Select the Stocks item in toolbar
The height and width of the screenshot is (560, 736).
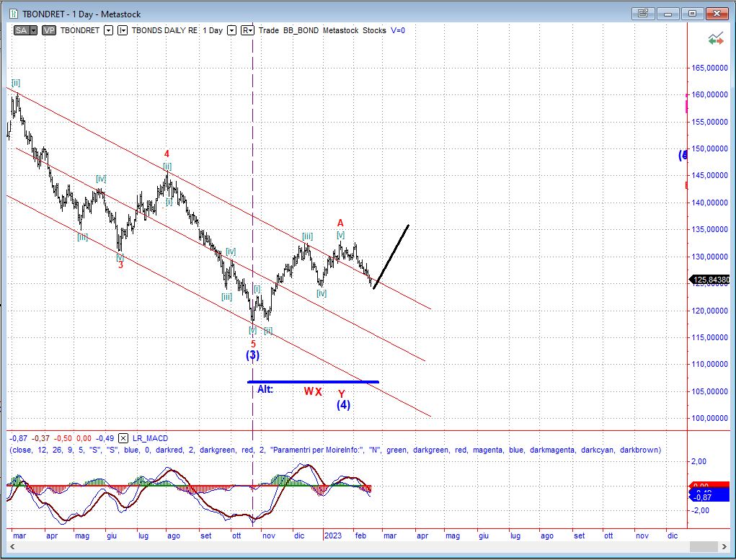375,30
